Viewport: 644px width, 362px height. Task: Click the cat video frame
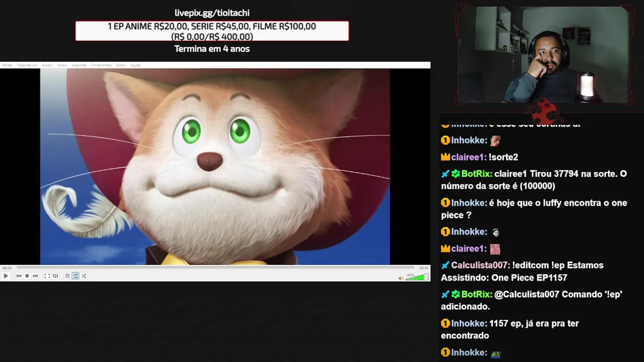pyautogui.click(x=215, y=166)
